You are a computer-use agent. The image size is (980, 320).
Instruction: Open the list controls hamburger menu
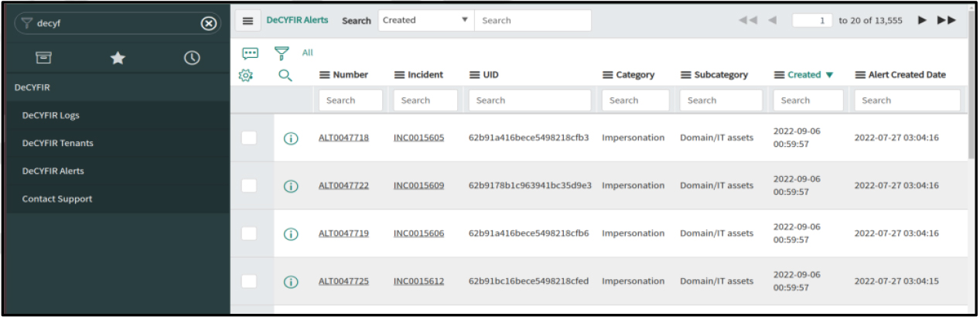248,21
